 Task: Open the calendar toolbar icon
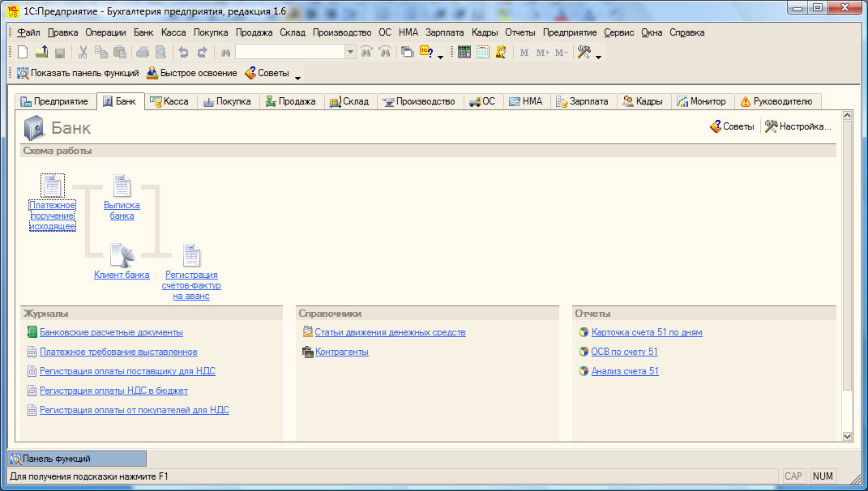483,52
